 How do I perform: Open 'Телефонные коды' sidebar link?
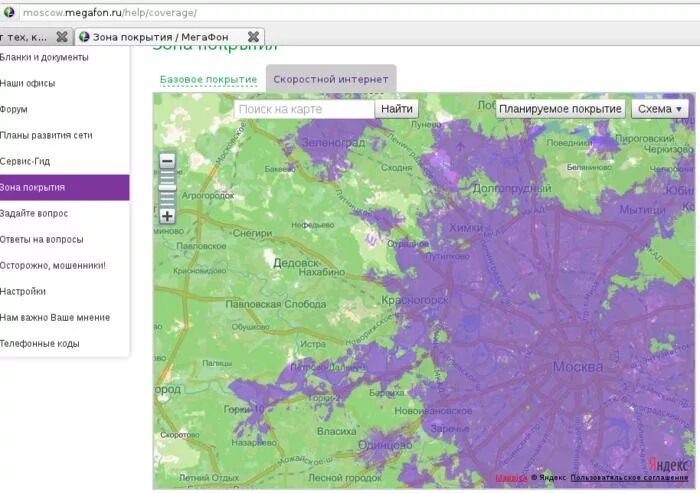tap(40, 343)
